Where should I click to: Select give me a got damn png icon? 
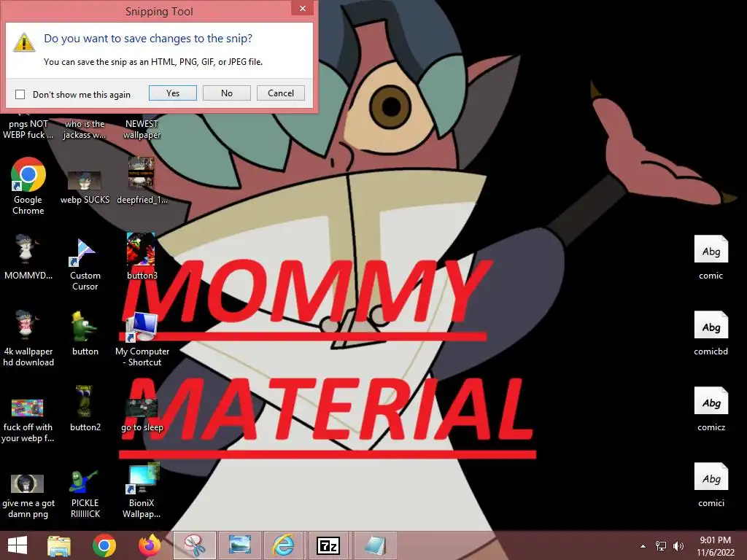(x=28, y=496)
